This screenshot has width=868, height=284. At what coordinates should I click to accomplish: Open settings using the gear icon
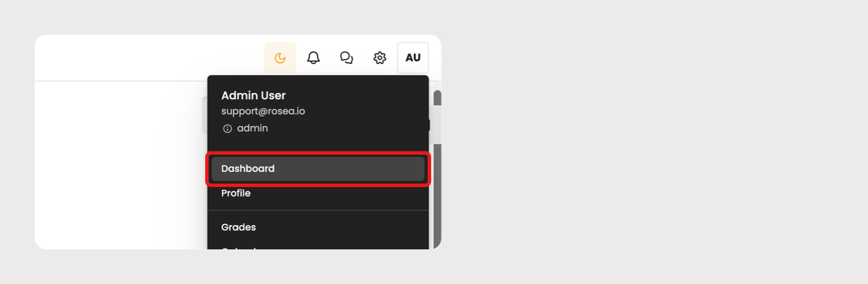coord(379,58)
